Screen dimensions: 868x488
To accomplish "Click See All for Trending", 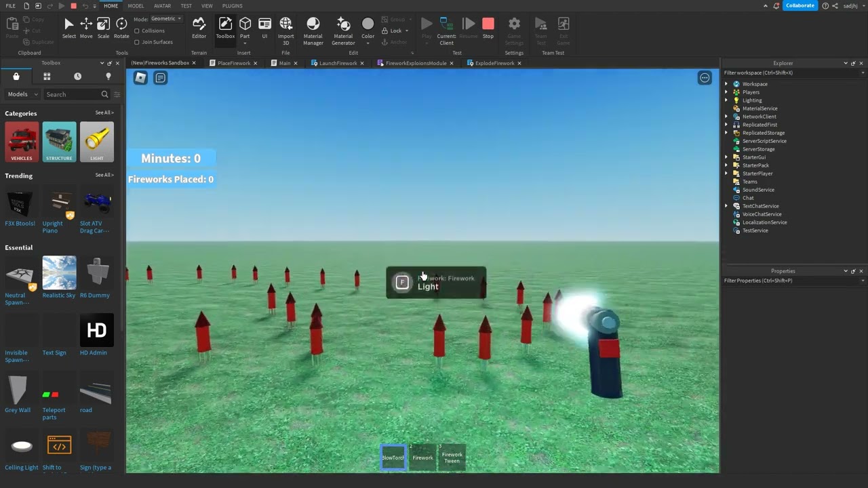I will click(x=104, y=175).
